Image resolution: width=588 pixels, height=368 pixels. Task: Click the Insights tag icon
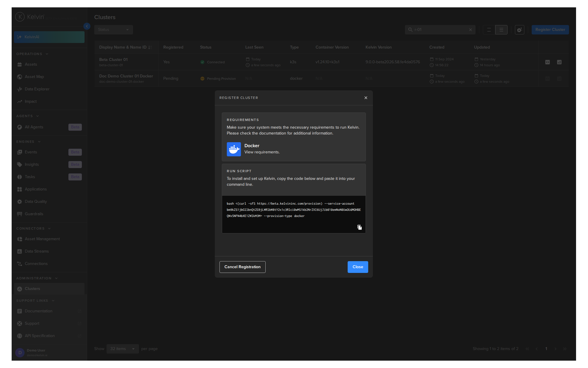click(20, 165)
